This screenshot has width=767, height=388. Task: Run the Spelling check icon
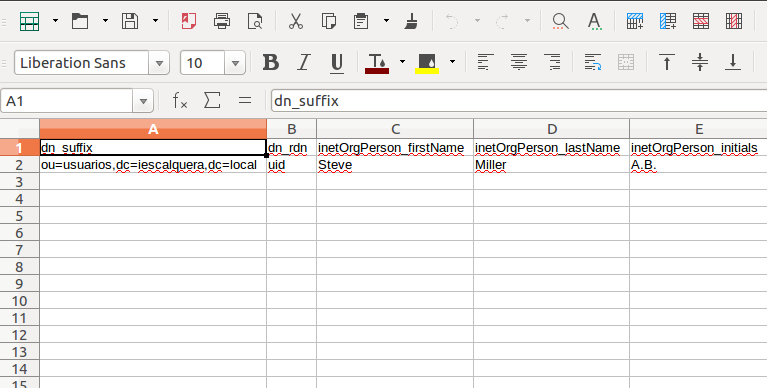pyautogui.click(x=594, y=21)
